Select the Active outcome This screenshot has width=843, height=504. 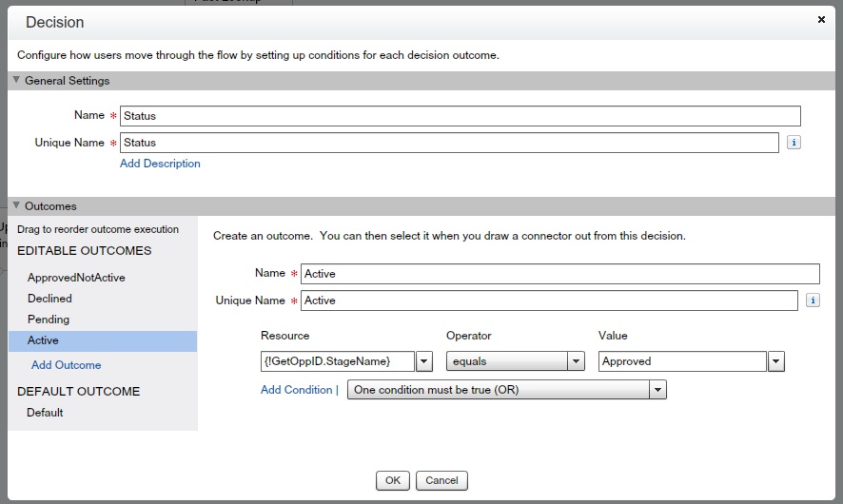43,340
